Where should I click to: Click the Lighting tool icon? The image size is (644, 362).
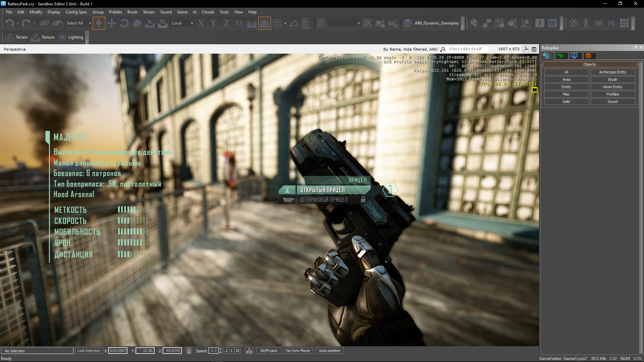click(62, 37)
